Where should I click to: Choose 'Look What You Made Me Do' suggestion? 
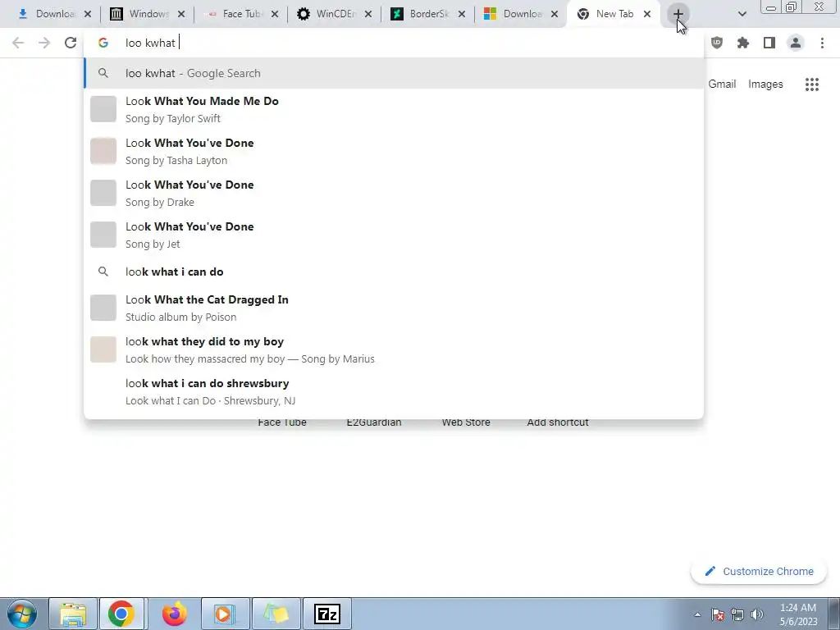click(394, 109)
